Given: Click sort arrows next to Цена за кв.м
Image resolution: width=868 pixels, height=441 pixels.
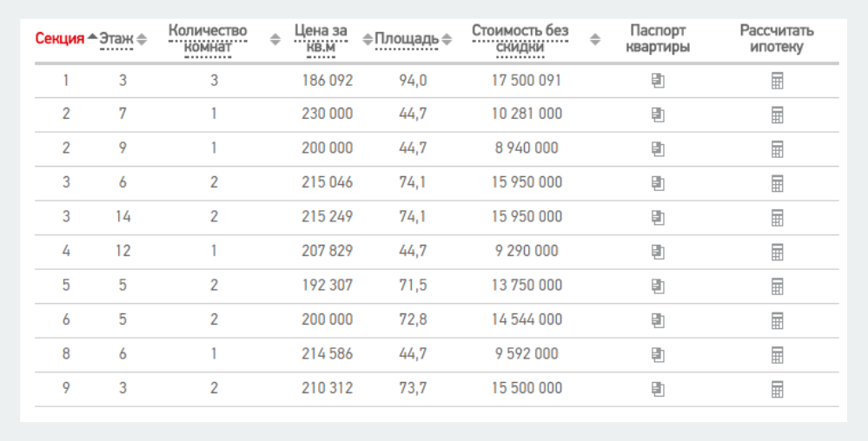Looking at the screenshot, I should coord(368,39).
